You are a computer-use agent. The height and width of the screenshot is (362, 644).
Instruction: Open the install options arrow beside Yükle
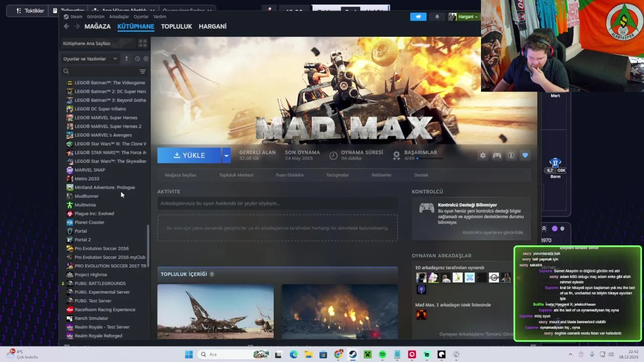pyautogui.click(x=226, y=155)
